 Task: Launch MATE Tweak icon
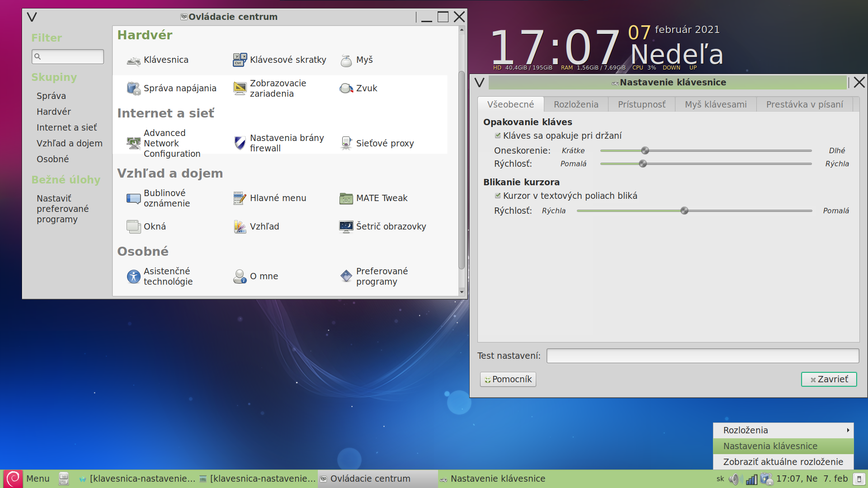pos(346,198)
